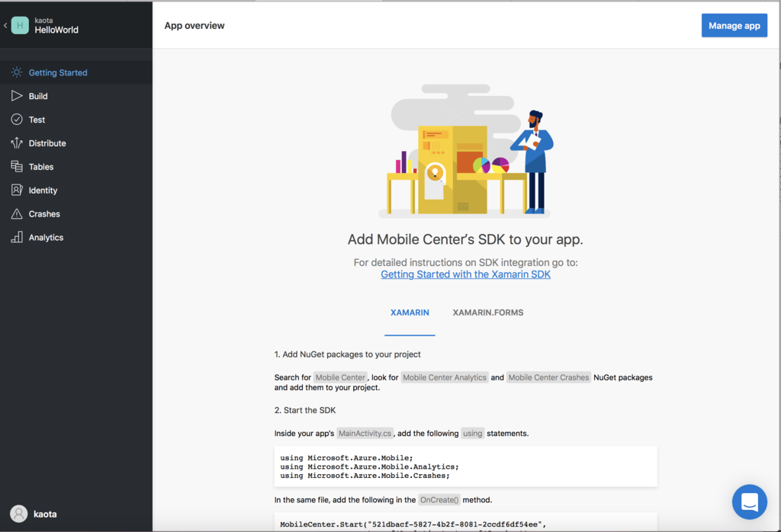Open the Identity section

click(76, 190)
